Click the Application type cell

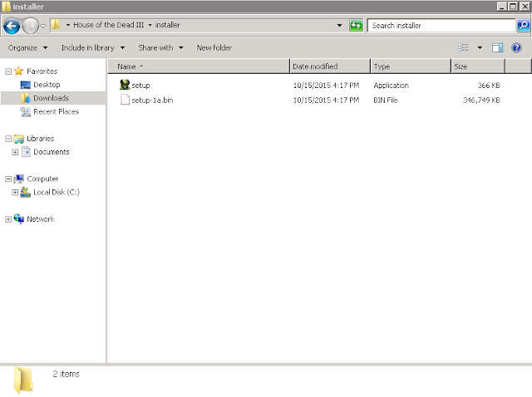click(x=391, y=86)
